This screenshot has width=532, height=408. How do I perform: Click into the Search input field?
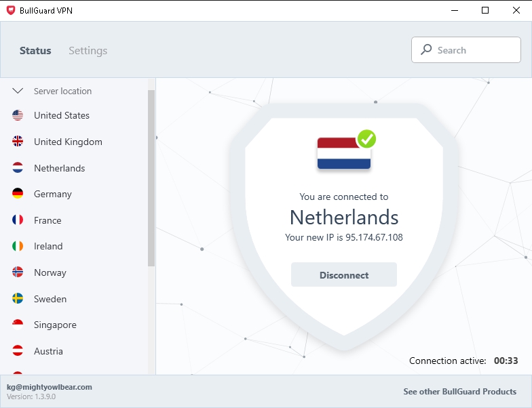pos(475,50)
